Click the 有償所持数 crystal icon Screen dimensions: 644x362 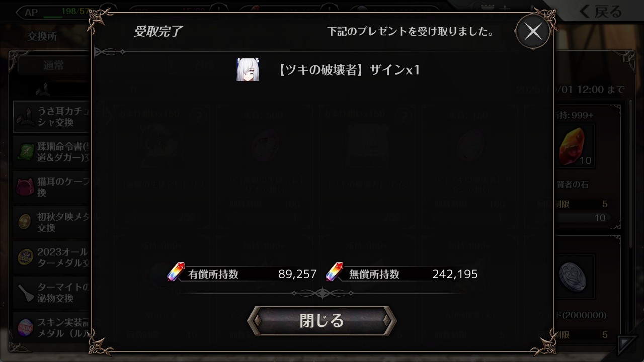tap(176, 272)
